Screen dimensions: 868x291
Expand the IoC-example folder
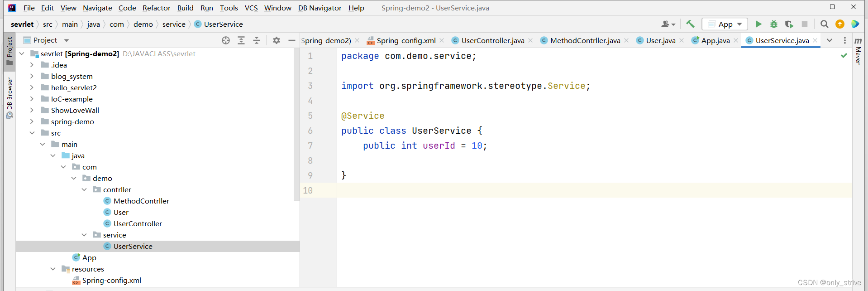(32, 99)
